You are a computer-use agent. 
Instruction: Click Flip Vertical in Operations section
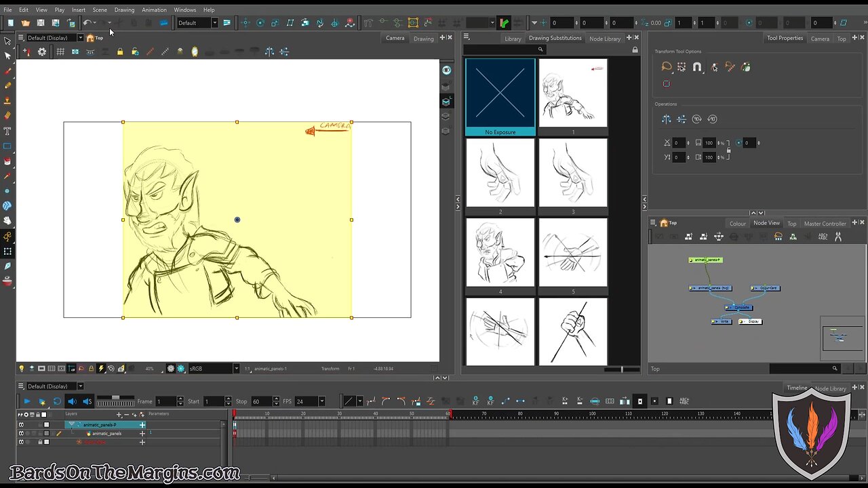click(x=682, y=119)
